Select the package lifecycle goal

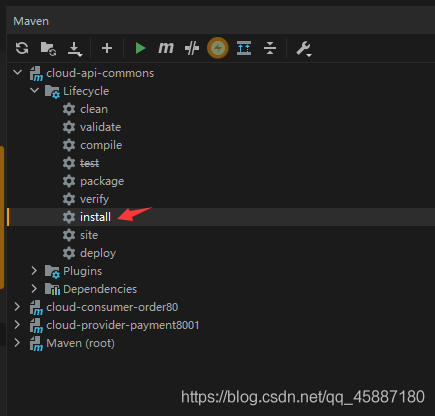pos(102,181)
